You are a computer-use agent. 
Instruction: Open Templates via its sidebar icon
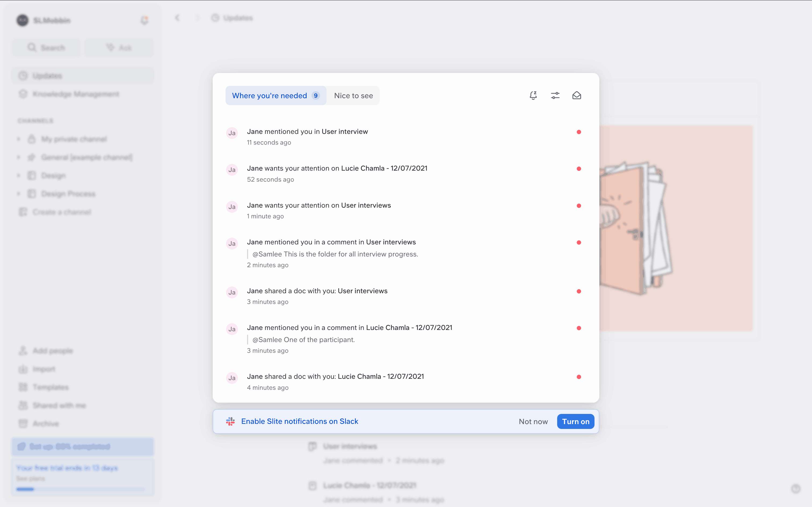[x=23, y=387]
